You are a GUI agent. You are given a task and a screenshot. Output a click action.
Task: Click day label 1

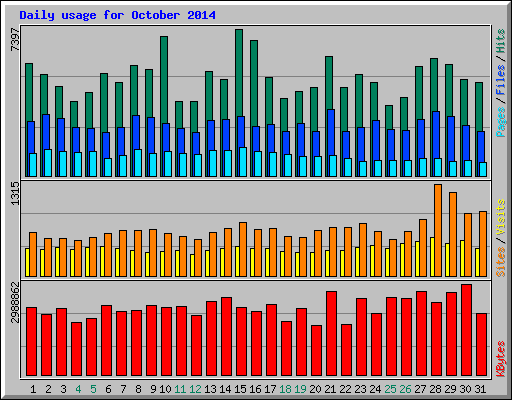click(x=33, y=389)
